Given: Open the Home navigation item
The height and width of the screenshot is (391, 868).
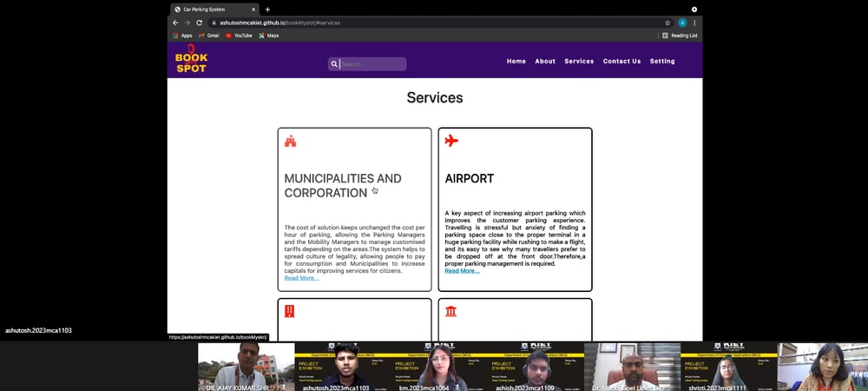Looking at the screenshot, I should point(516,62).
